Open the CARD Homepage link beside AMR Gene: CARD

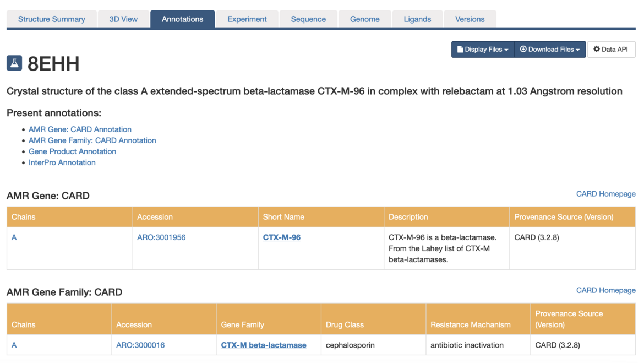[605, 193]
